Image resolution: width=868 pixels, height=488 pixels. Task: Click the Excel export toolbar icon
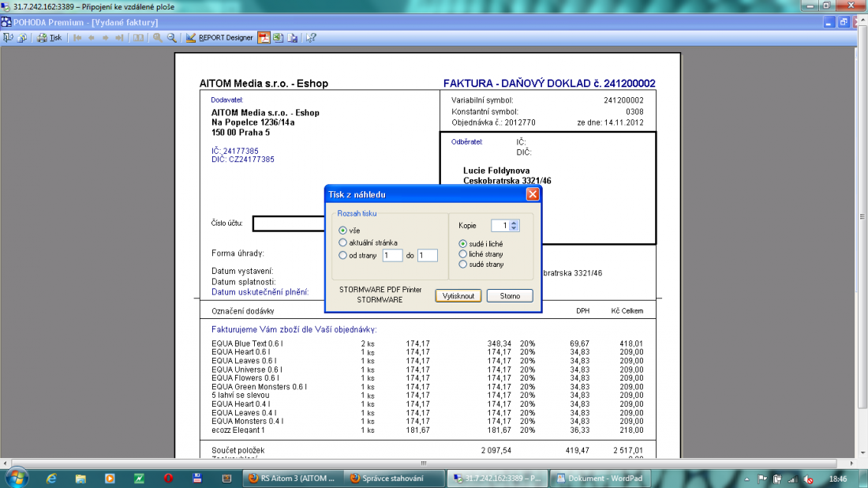click(278, 37)
